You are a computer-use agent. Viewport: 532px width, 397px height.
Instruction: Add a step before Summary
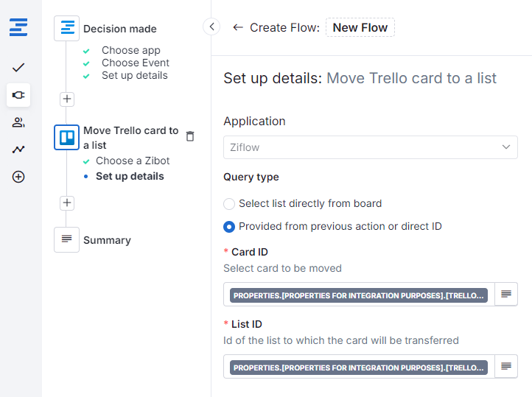point(67,203)
